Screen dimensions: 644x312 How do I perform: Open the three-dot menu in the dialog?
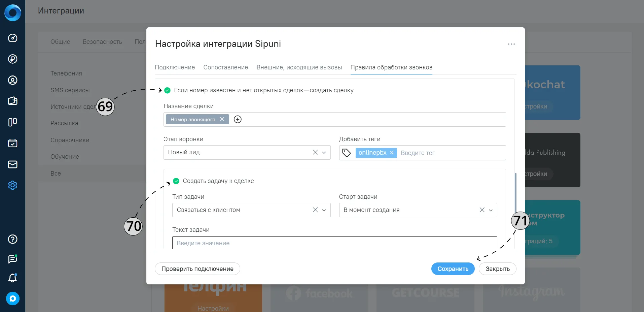(x=511, y=44)
